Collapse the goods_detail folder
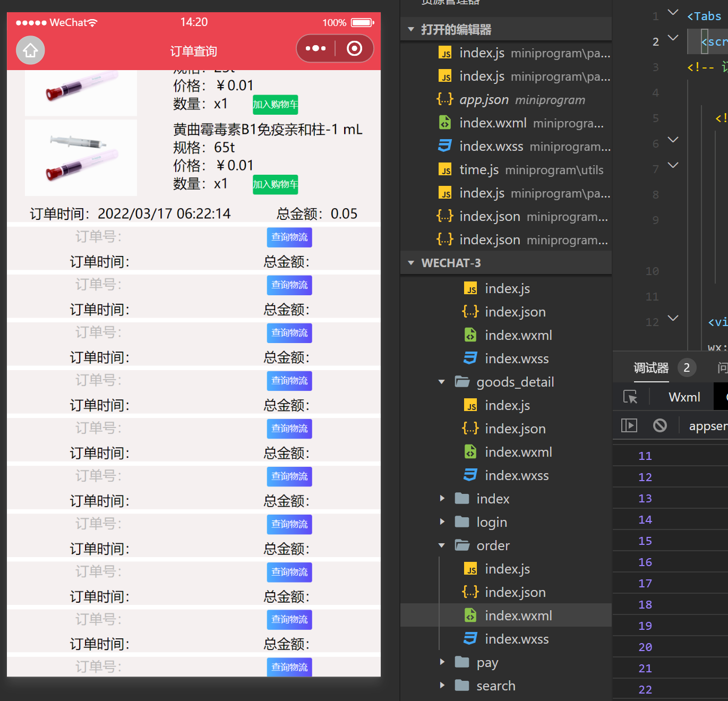 (x=441, y=382)
